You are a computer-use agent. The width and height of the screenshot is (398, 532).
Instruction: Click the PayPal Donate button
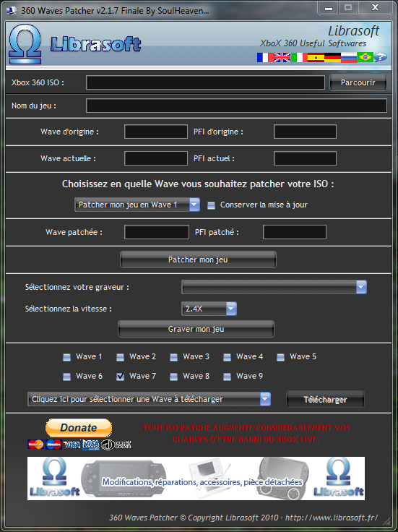pos(79,427)
